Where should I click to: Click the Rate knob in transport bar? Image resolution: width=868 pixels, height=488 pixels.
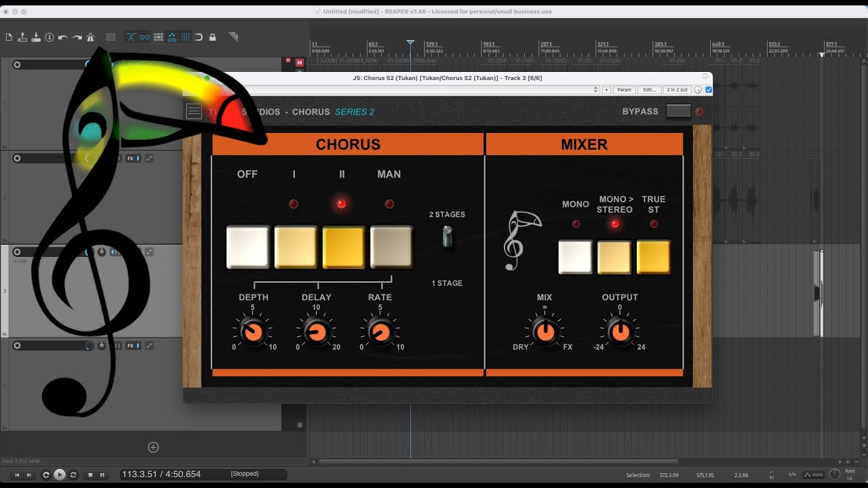(835, 474)
